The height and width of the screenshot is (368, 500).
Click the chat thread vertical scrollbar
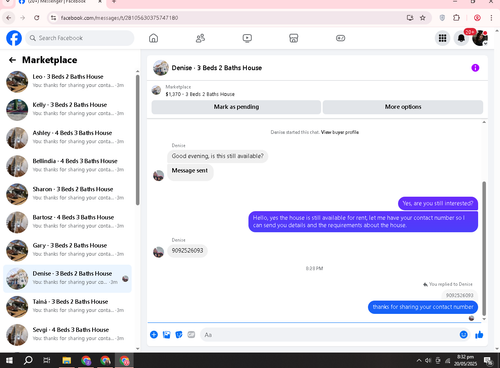(x=484, y=248)
